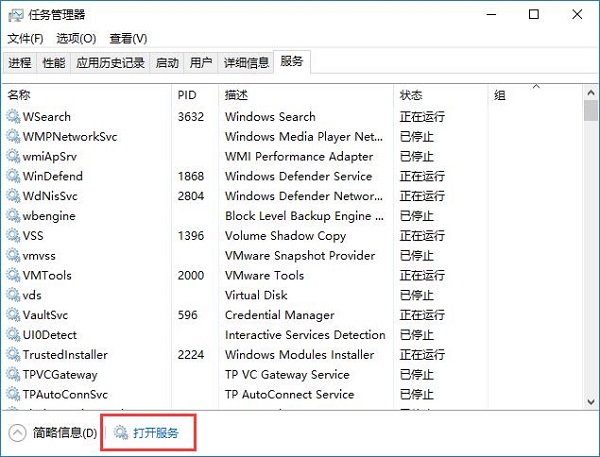Click the Windows Search description cell

[x=270, y=116]
